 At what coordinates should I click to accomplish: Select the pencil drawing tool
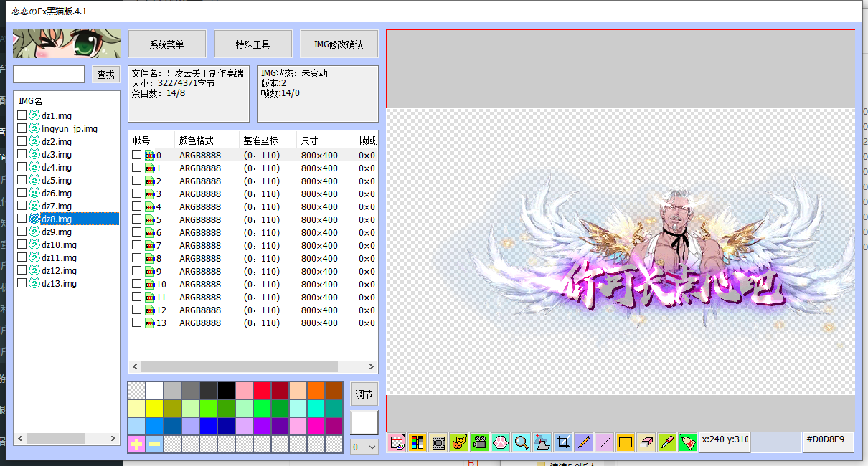pyautogui.click(x=583, y=442)
